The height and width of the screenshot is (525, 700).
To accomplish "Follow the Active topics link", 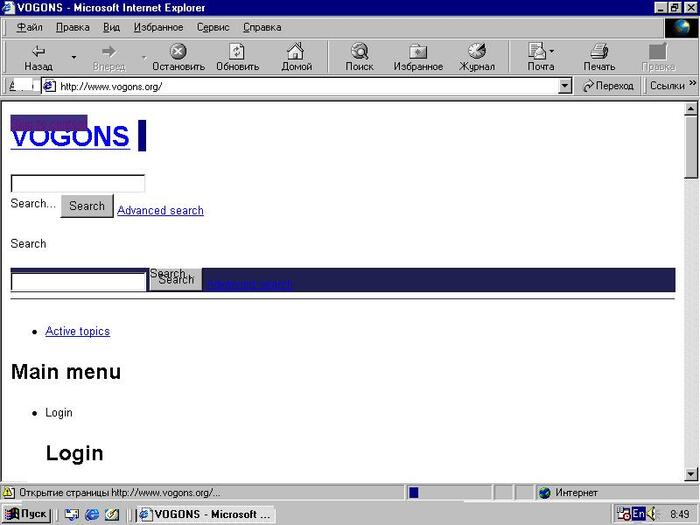I will (77, 331).
